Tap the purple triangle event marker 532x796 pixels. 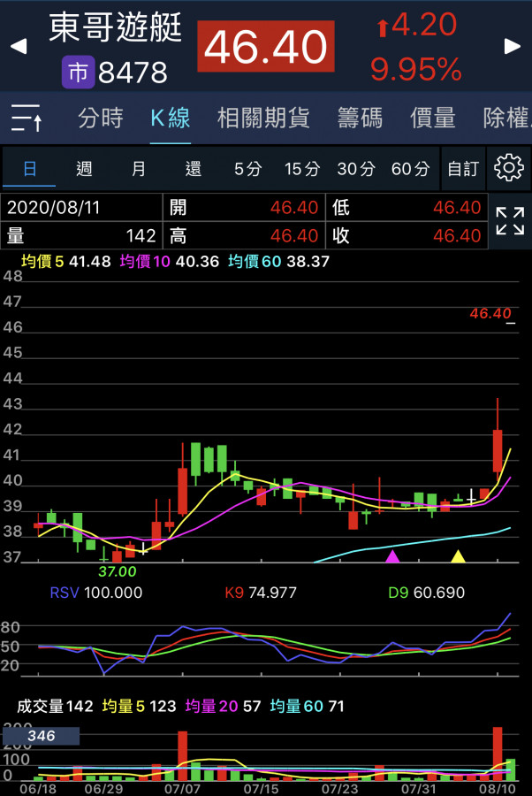(392, 556)
